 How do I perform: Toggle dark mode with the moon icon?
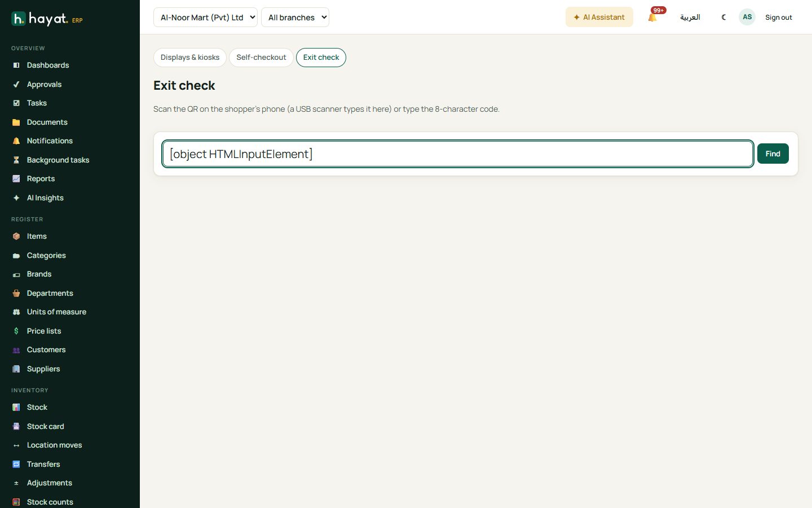723,17
